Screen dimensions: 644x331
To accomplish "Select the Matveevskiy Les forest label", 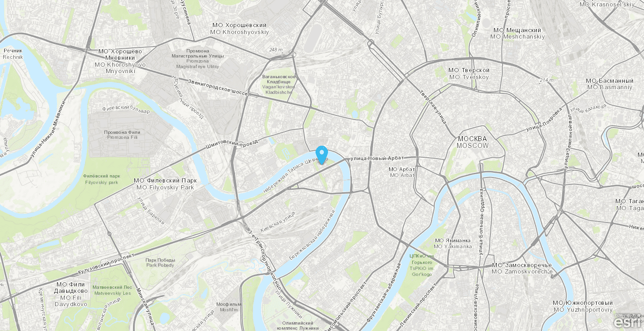I will click(x=112, y=290).
